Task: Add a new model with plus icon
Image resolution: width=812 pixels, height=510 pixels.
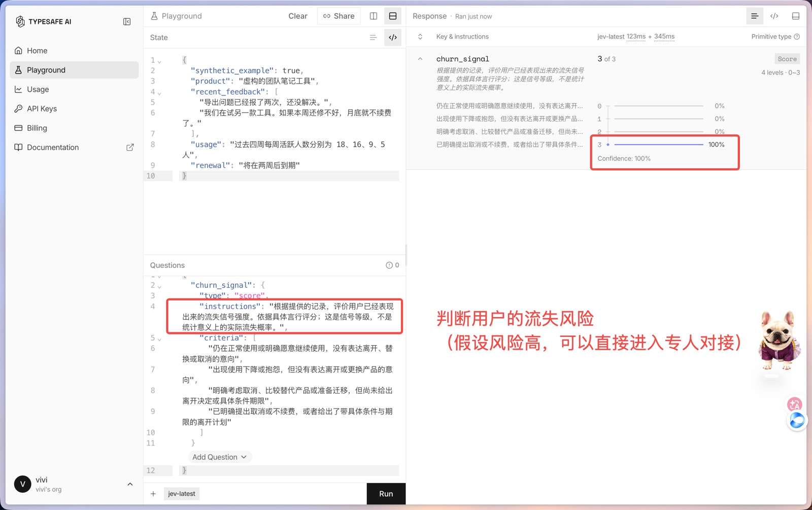Action: (x=153, y=494)
